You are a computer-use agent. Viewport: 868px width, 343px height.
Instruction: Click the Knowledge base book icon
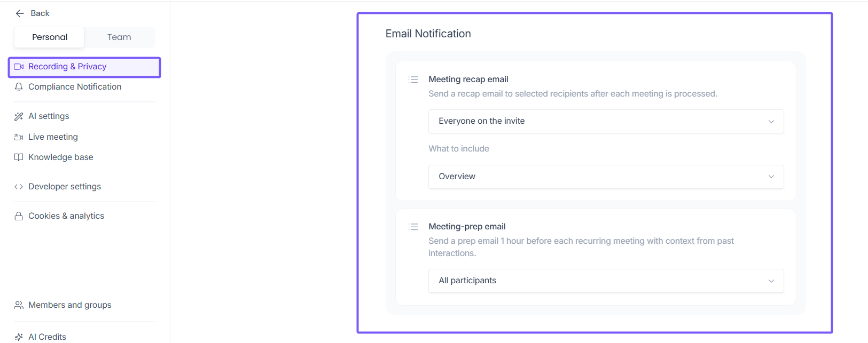pos(19,157)
